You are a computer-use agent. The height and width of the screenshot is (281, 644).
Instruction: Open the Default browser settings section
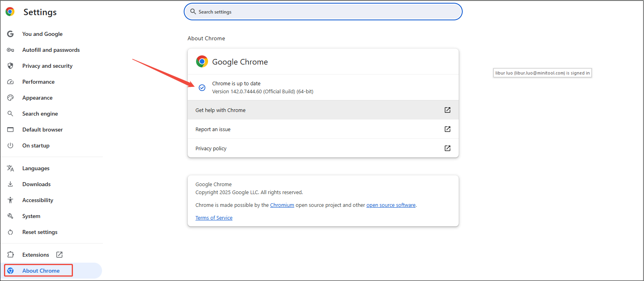point(42,130)
